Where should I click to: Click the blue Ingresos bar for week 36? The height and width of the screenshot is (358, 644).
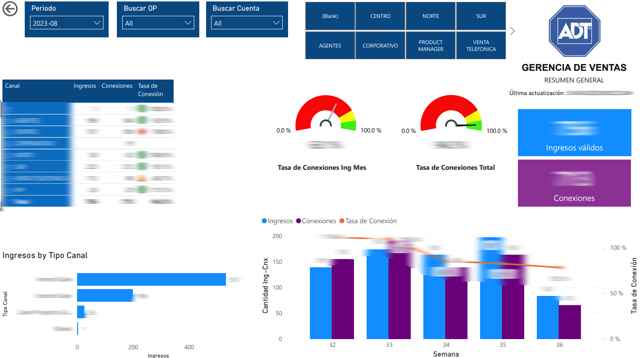point(547,317)
